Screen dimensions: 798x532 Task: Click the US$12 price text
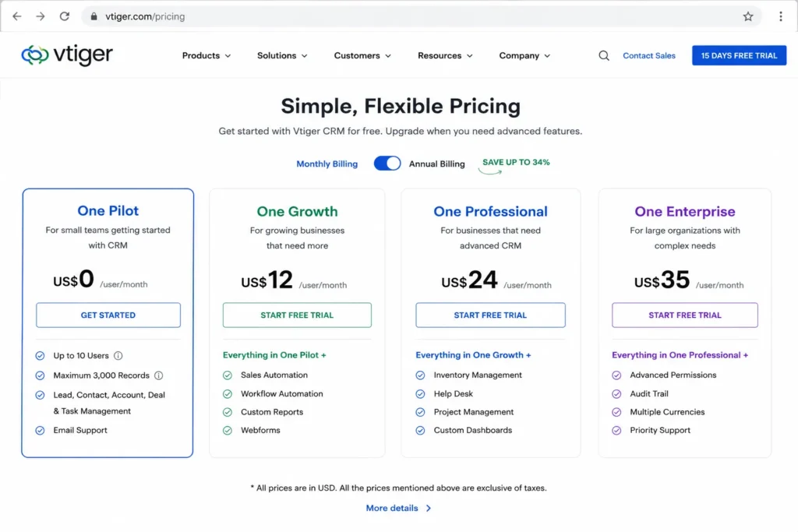[267, 280]
